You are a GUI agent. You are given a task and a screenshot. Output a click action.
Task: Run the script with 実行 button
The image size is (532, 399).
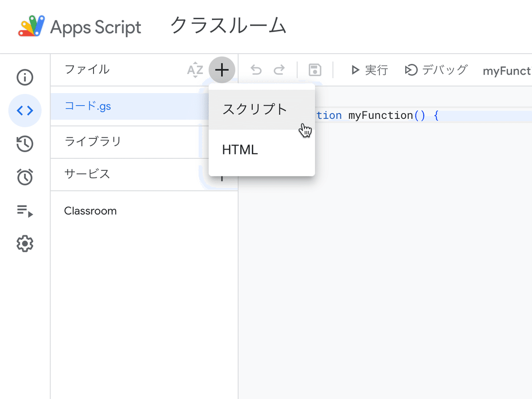369,70
